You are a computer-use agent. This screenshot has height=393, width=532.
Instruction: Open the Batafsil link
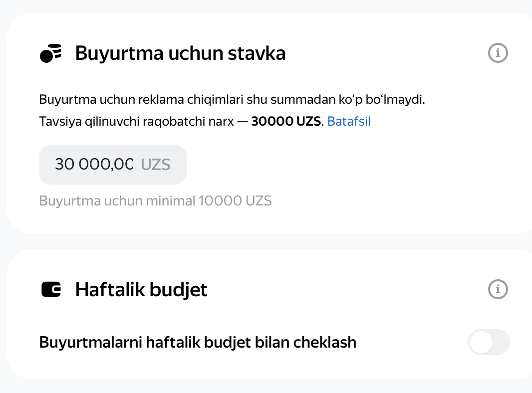pos(349,121)
